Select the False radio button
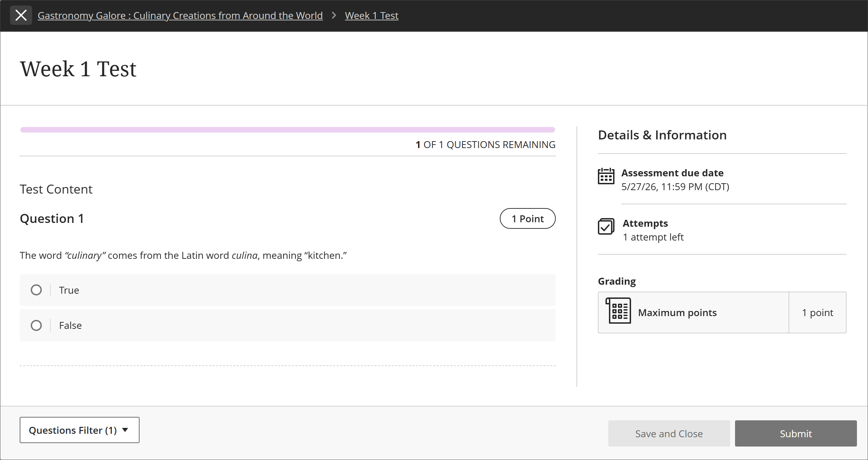This screenshot has width=868, height=460. (36, 325)
